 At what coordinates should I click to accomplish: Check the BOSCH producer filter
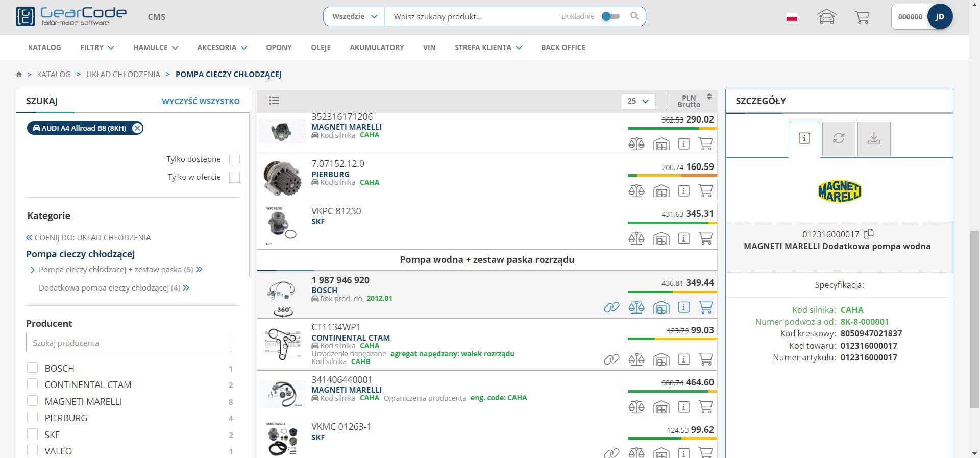[32, 368]
